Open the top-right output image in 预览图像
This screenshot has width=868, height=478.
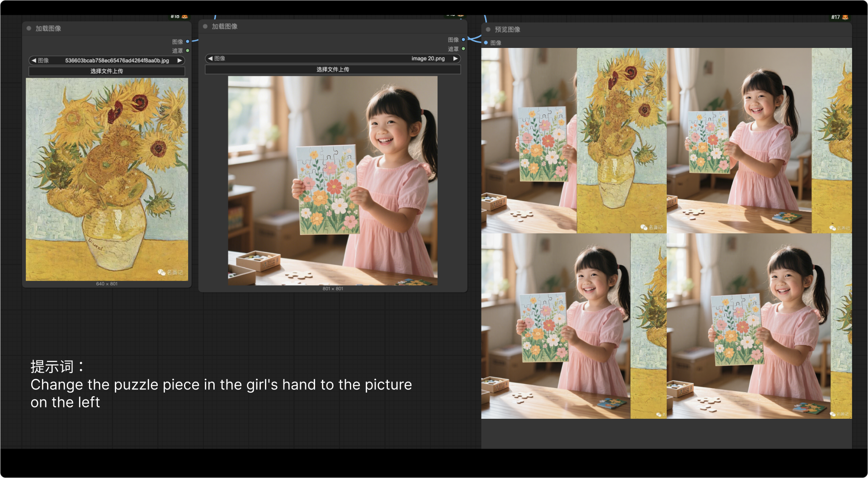click(x=759, y=141)
